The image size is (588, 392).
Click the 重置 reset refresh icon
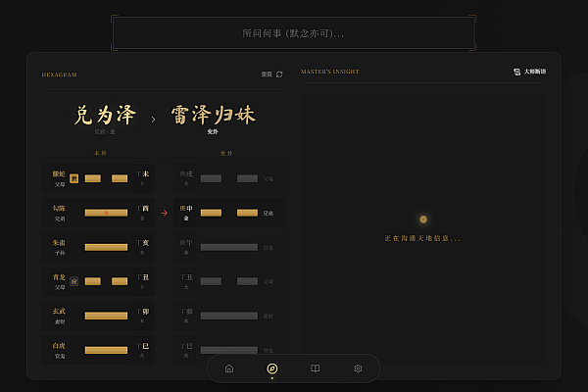tap(279, 74)
